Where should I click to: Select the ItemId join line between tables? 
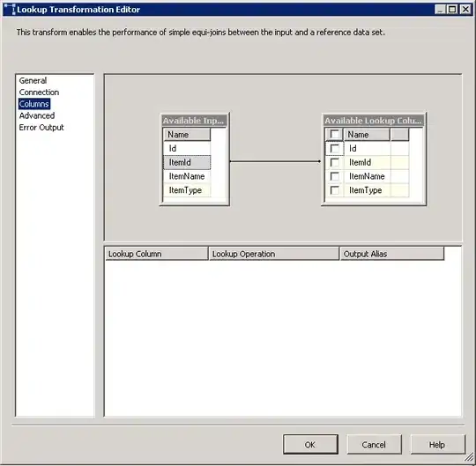pos(275,161)
